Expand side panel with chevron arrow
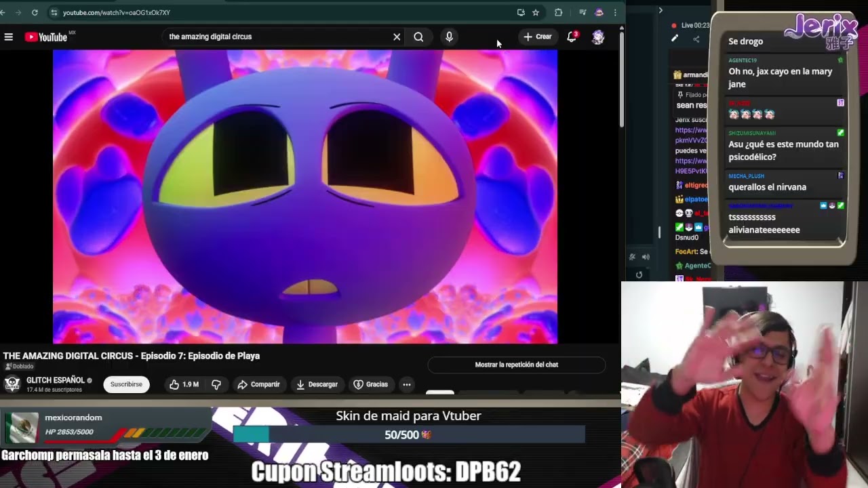This screenshot has height=488, width=868. coord(660,10)
